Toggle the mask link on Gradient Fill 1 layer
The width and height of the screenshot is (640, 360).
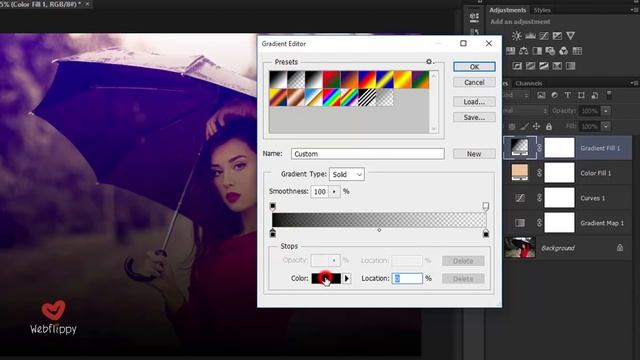click(x=539, y=148)
